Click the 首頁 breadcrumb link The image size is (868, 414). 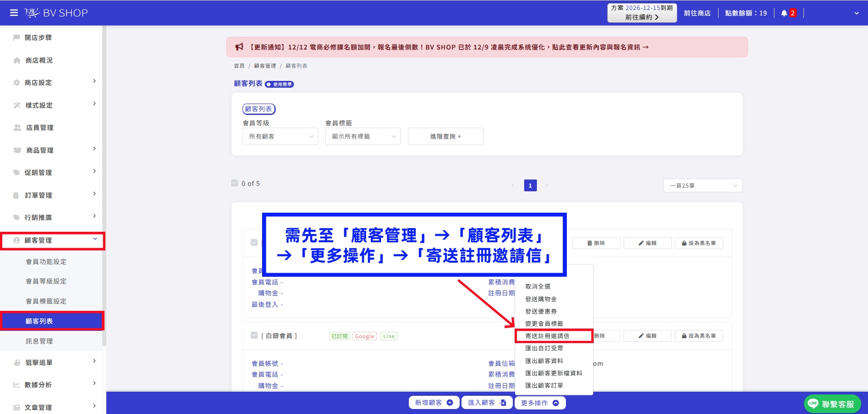pos(239,66)
